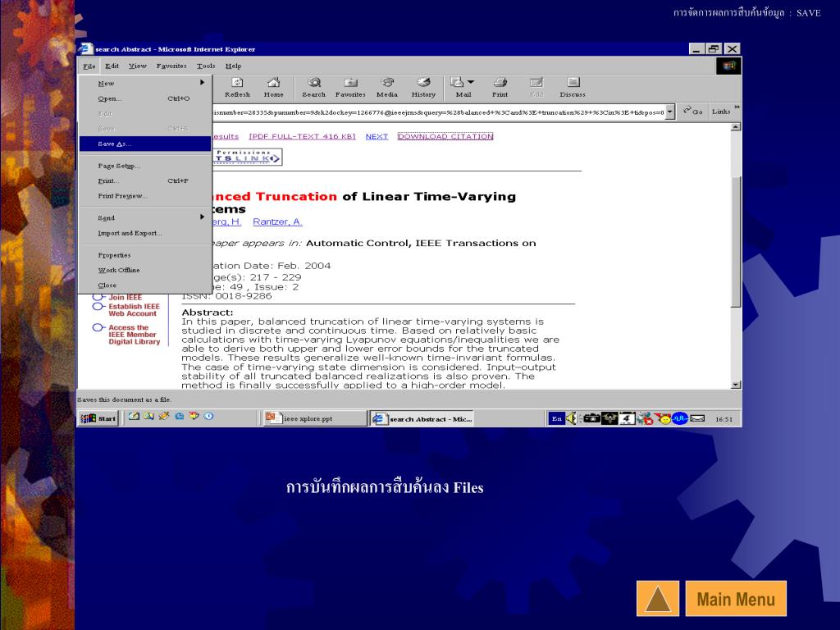Click the Refresh toolbar icon
The height and width of the screenshot is (630, 840).
tap(237, 87)
